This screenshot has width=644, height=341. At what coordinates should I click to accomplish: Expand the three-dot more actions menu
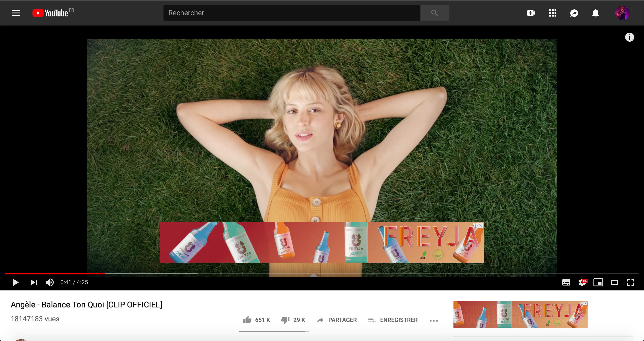pos(434,321)
